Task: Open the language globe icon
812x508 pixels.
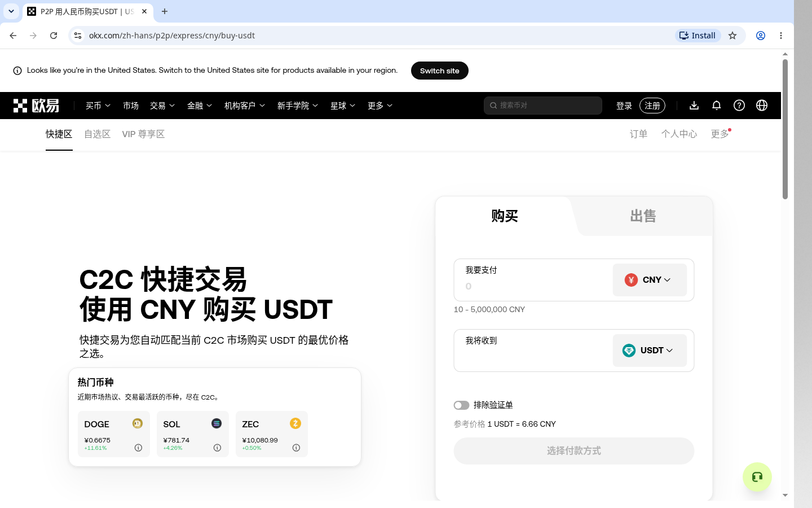Action: coord(762,106)
